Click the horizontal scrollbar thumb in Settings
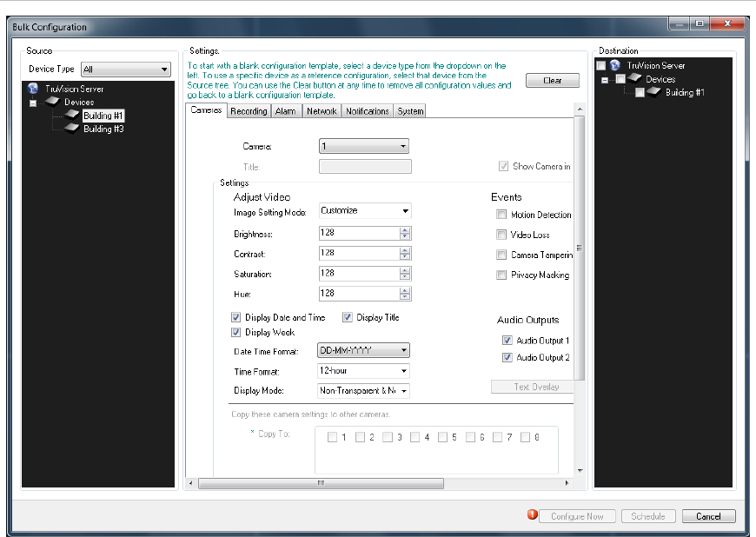 point(321,483)
